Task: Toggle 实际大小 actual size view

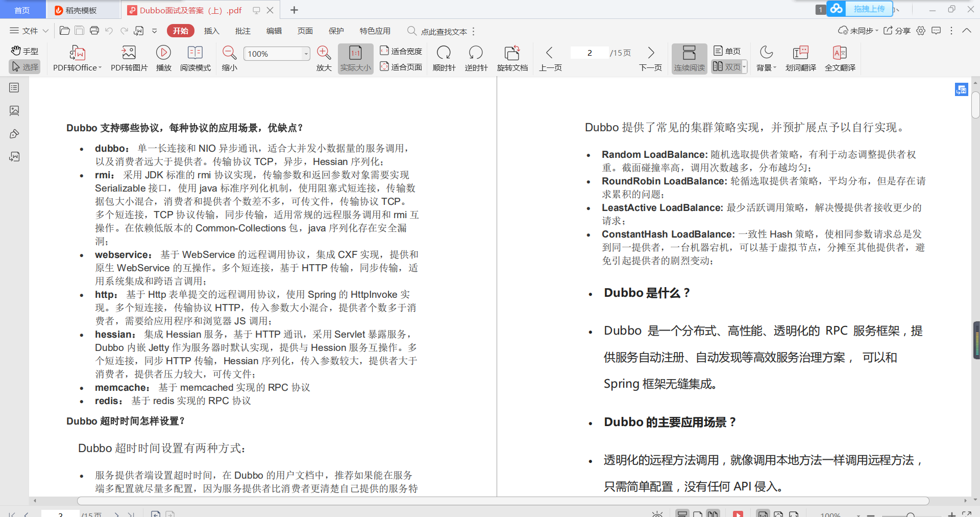Action: tap(355, 59)
